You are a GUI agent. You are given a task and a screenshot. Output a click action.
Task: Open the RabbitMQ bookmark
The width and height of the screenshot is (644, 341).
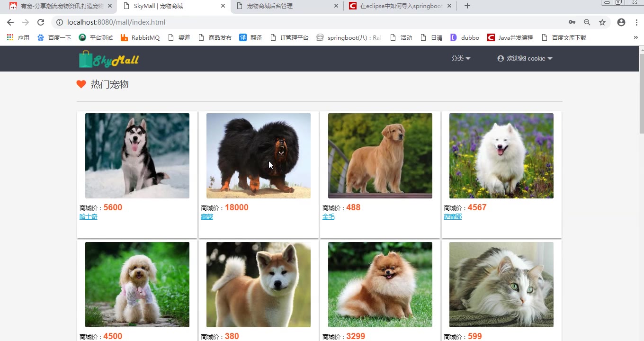click(x=140, y=37)
